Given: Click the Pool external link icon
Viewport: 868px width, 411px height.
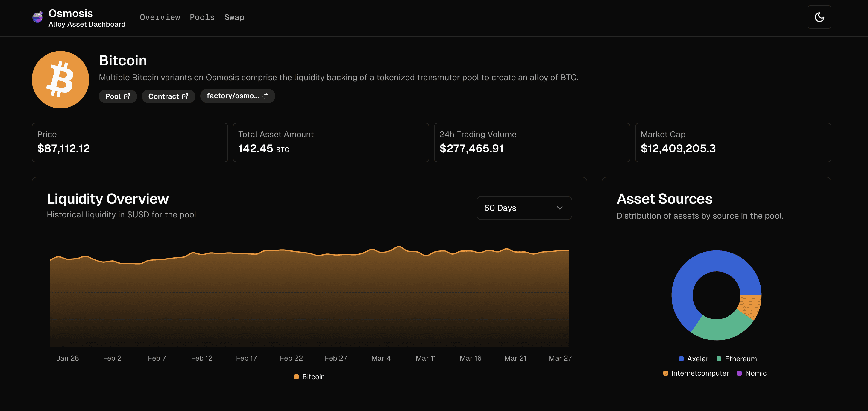Looking at the screenshot, I should point(127,96).
